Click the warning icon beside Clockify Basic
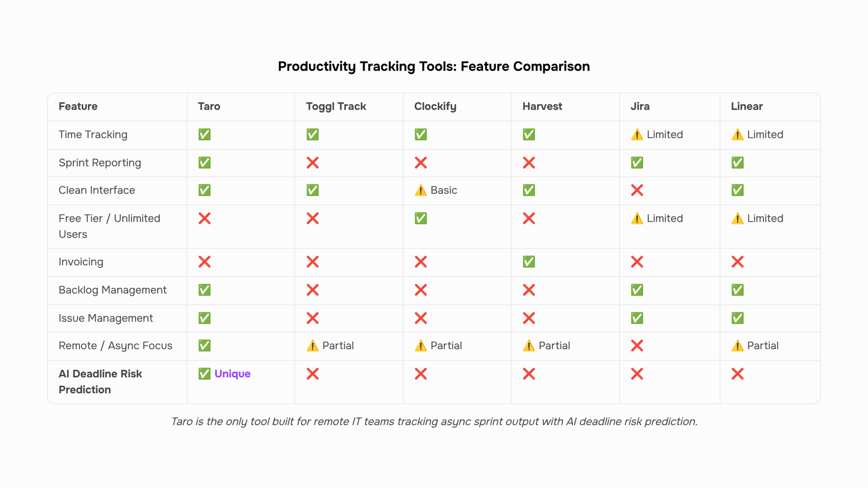This screenshot has width=868, height=488. pyautogui.click(x=420, y=190)
